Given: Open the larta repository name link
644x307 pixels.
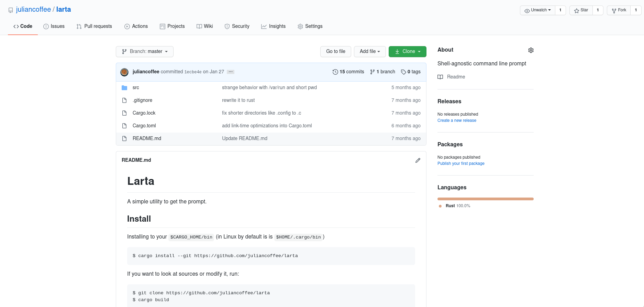Looking at the screenshot, I should (x=64, y=9).
